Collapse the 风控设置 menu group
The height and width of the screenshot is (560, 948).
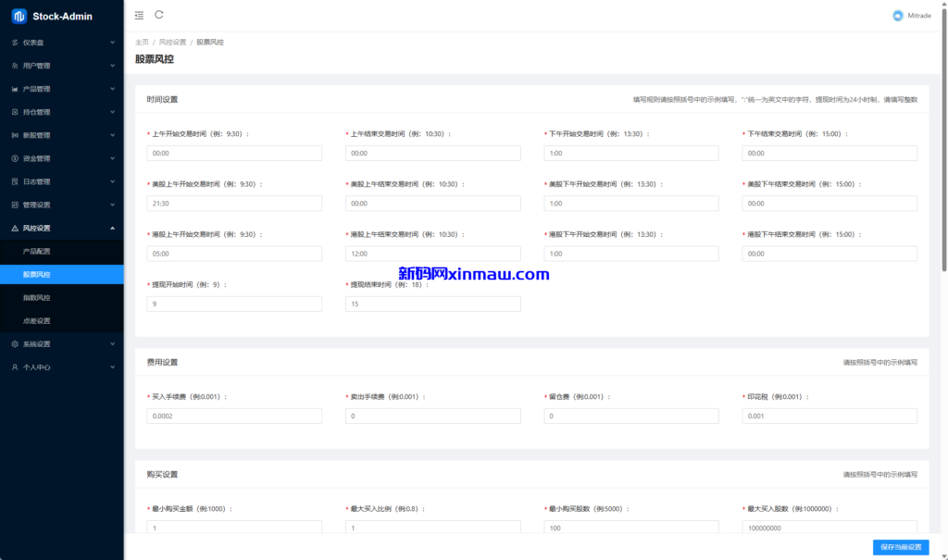[112, 228]
